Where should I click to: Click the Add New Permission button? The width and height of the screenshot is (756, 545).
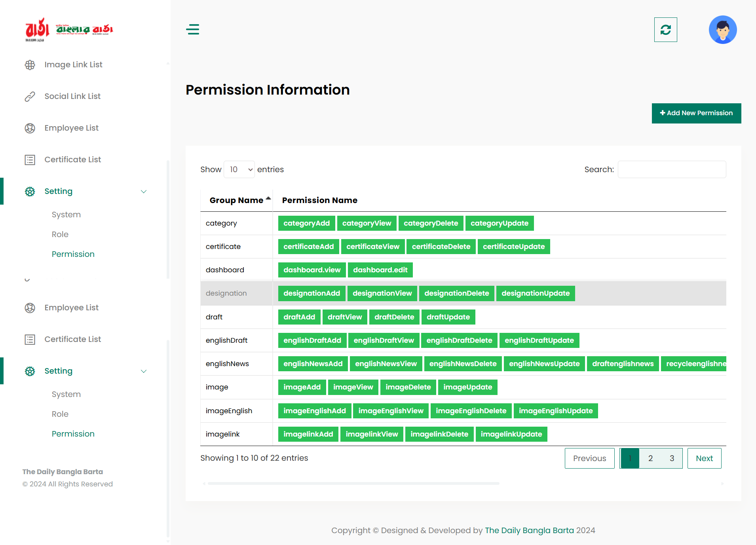[x=696, y=113]
